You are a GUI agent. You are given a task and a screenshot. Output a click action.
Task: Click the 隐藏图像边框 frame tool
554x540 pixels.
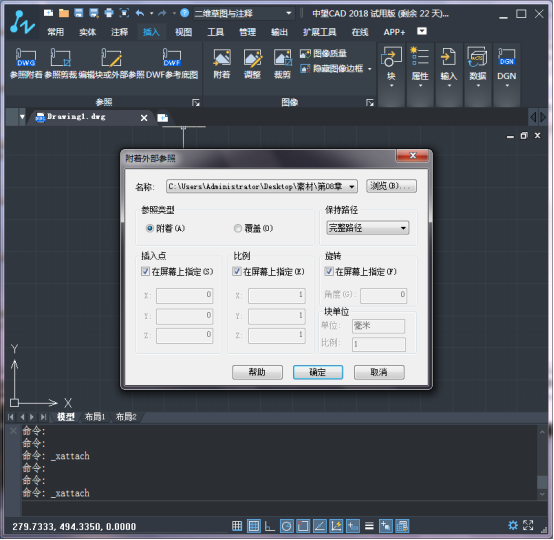(x=331, y=68)
